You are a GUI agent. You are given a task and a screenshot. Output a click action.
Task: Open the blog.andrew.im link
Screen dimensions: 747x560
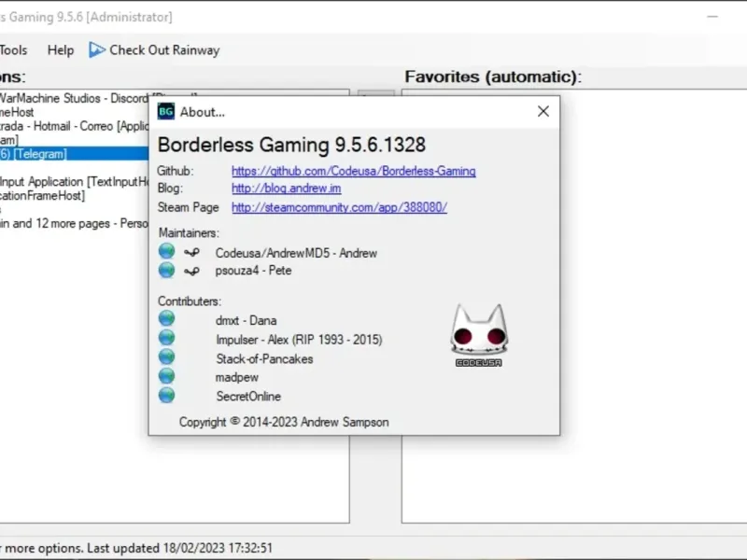click(x=287, y=189)
